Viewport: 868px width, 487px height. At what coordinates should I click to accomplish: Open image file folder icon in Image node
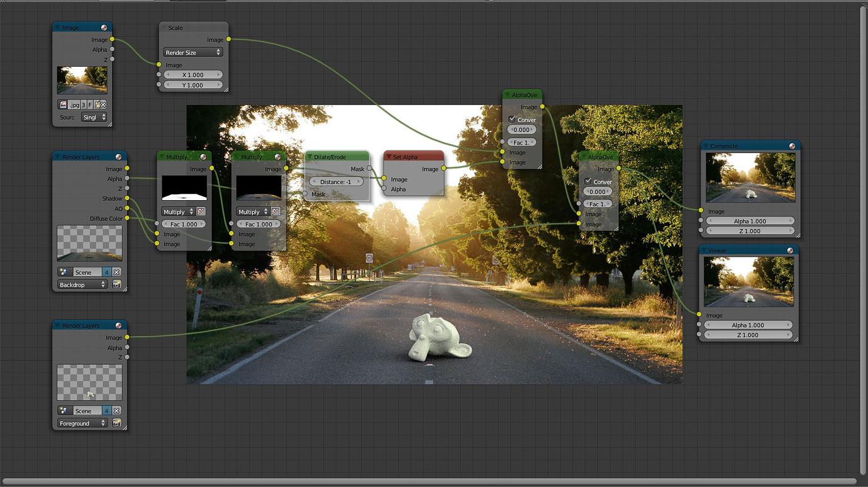(x=97, y=104)
